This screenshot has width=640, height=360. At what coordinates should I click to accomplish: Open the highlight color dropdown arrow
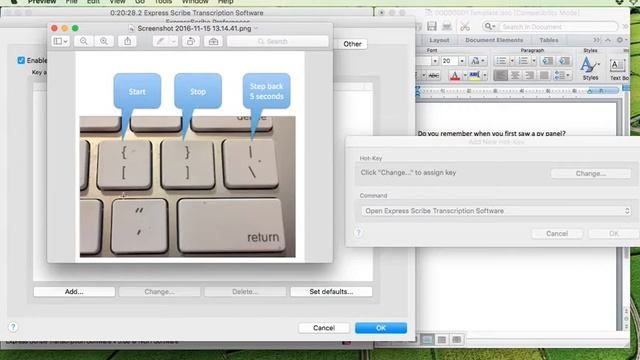point(485,76)
